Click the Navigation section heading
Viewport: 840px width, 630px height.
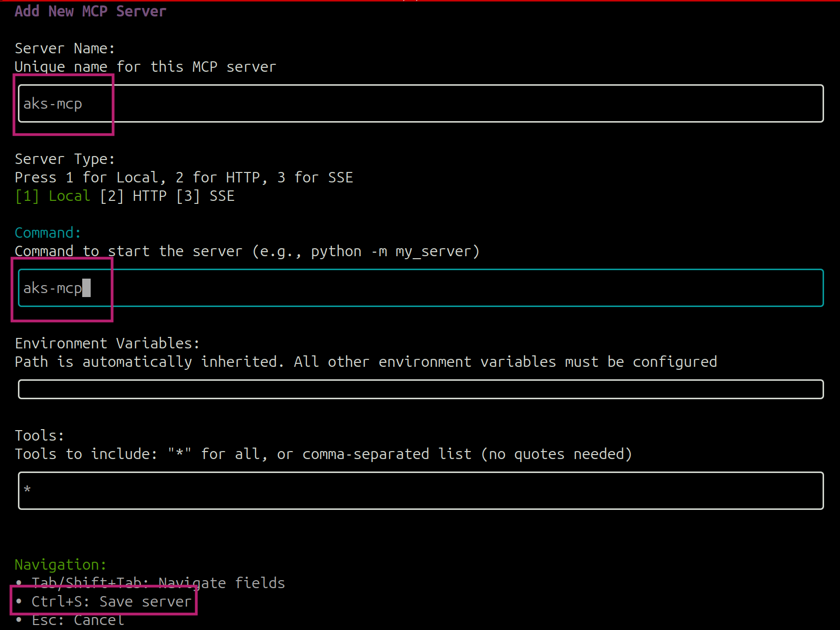tap(60, 564)
